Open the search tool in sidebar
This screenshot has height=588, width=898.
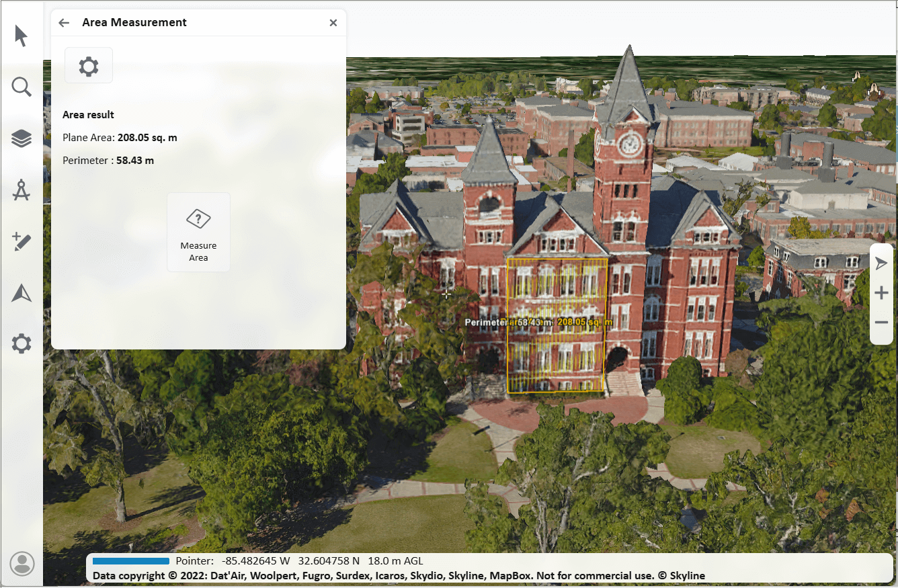click(x=22, y=87)
